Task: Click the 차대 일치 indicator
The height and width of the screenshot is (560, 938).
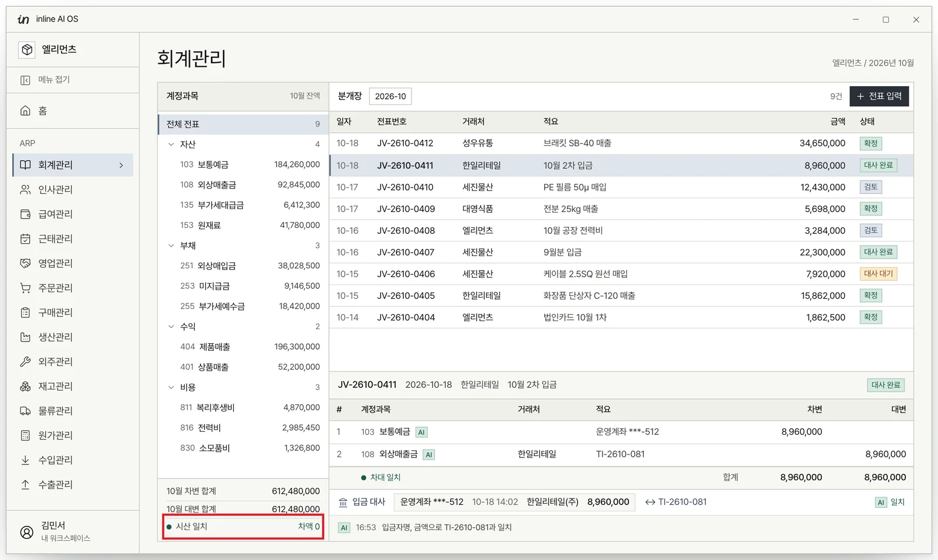Action: [381, 477]
